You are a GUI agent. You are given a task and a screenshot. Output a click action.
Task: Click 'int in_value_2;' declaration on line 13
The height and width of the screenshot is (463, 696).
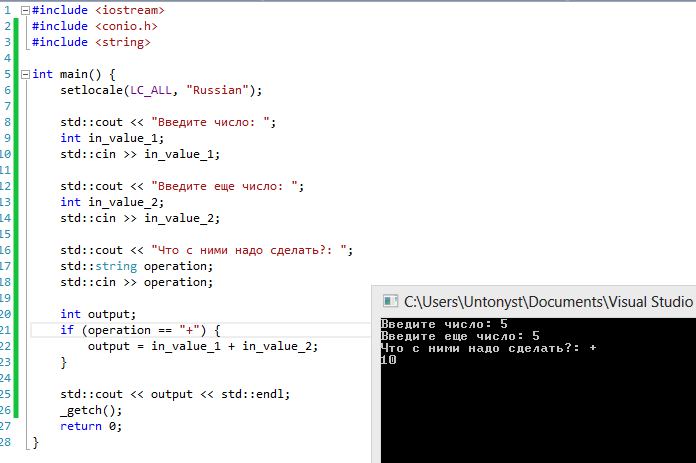[112, 202]
